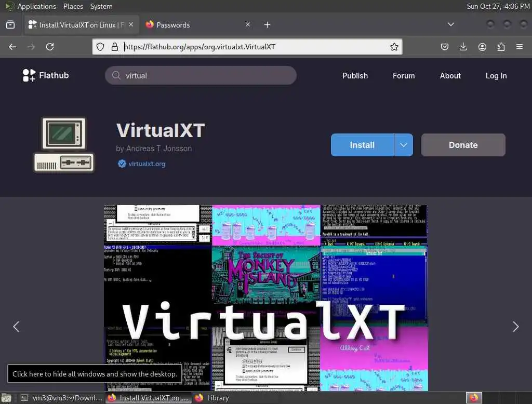The width and height of the screenshot is (532, 404).
Task: Open the About page
Action: tap(450, 76)
